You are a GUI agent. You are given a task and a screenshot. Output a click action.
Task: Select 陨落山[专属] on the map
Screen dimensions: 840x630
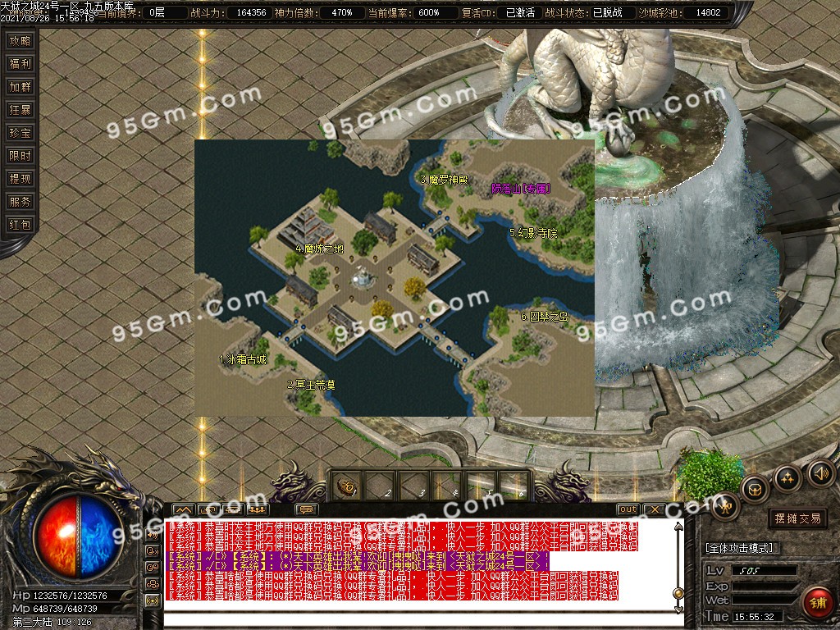click(x=521, y=189)
